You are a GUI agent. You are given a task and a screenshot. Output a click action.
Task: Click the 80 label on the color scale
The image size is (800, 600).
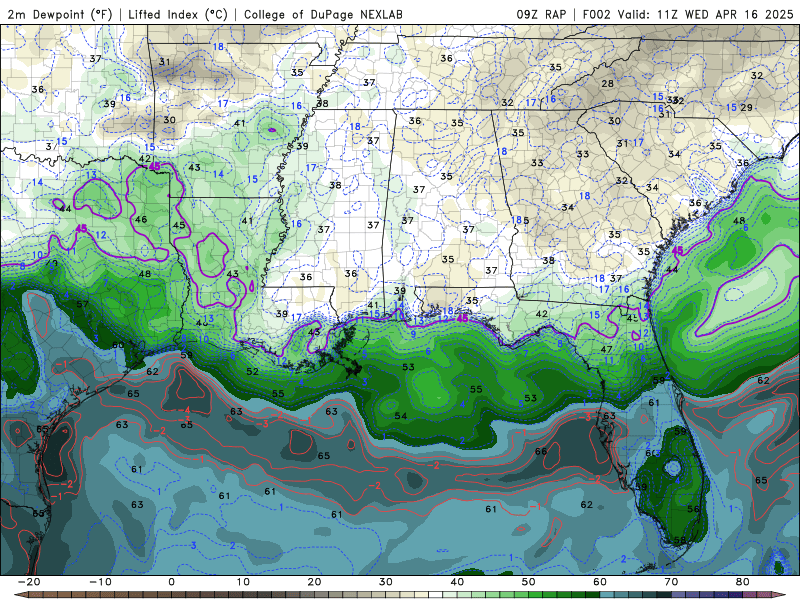pyautogui.click(x=743, y=582)
